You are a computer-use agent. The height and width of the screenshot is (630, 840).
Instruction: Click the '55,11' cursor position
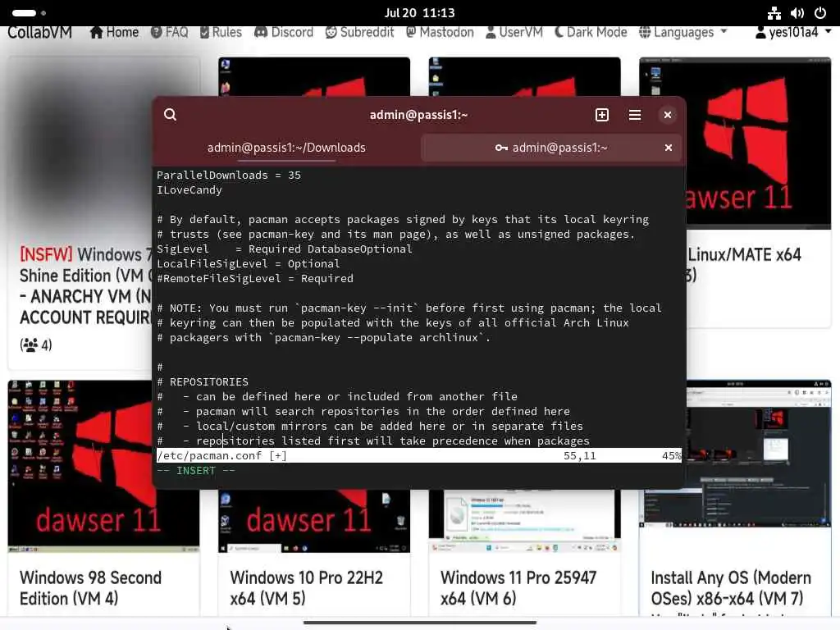click(580, 455)
